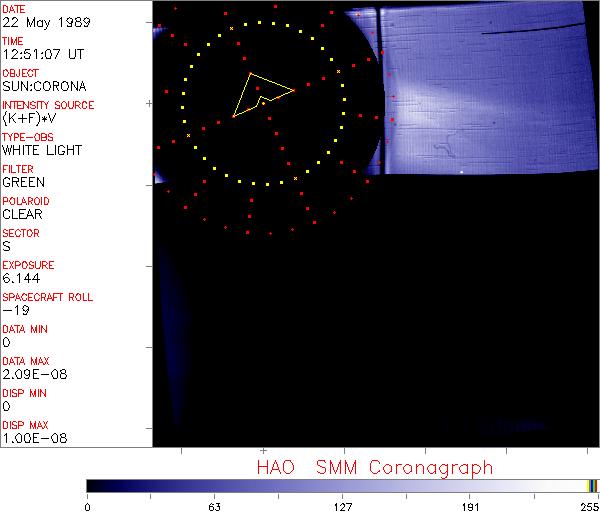Click the data max value "2.09E-08"
The height and width of the screenshot is (512, 600).
pos(29,374)
